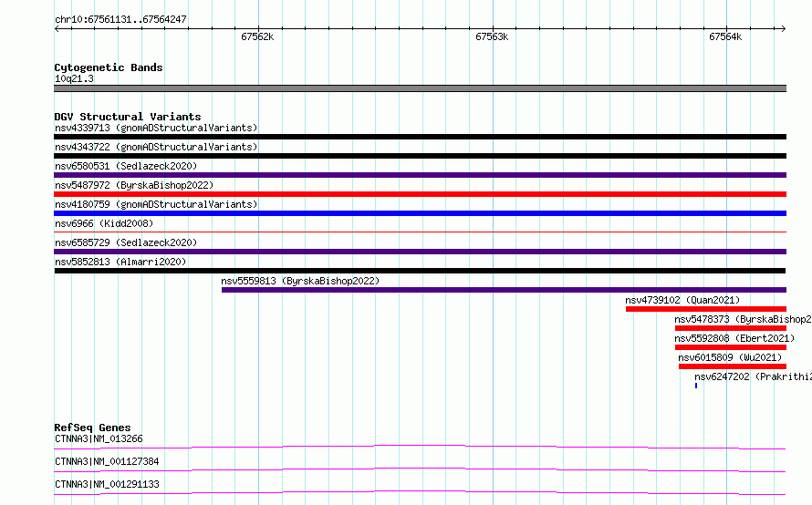Open variant label nsv5592808 (Ebert2021)

pos(734,338)
